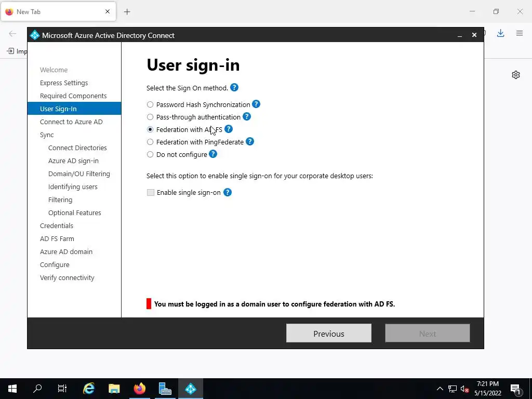Open Windows Start menu
The height and width of the screenshot is (399, 532).
coord(12,389)
